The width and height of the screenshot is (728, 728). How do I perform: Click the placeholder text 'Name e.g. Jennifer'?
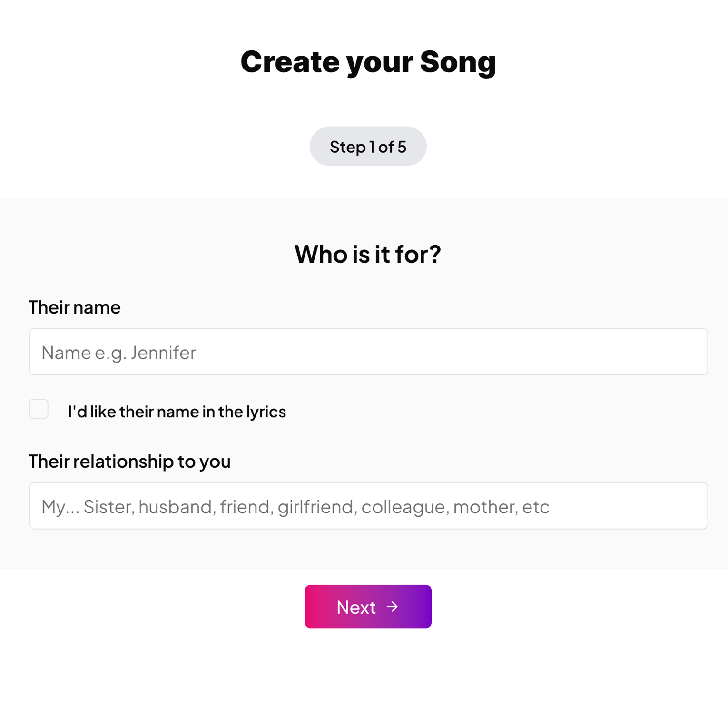coord(118,353)
